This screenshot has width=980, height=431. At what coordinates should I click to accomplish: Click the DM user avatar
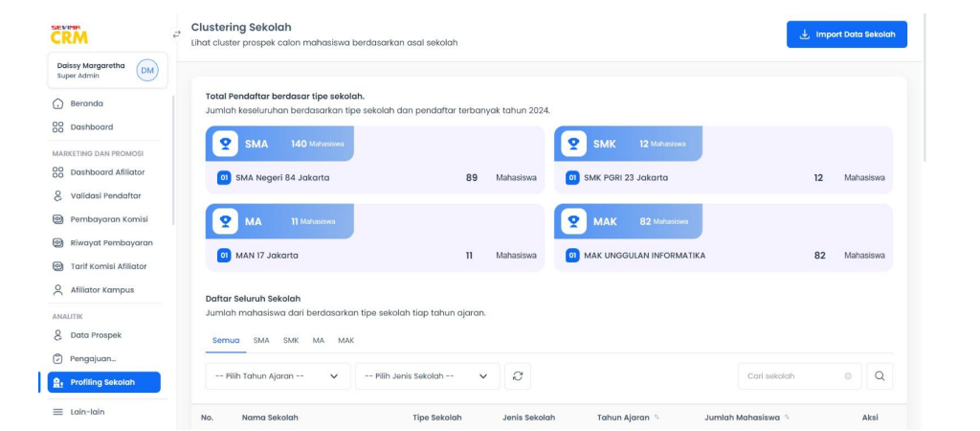click(x=147, y=70)
